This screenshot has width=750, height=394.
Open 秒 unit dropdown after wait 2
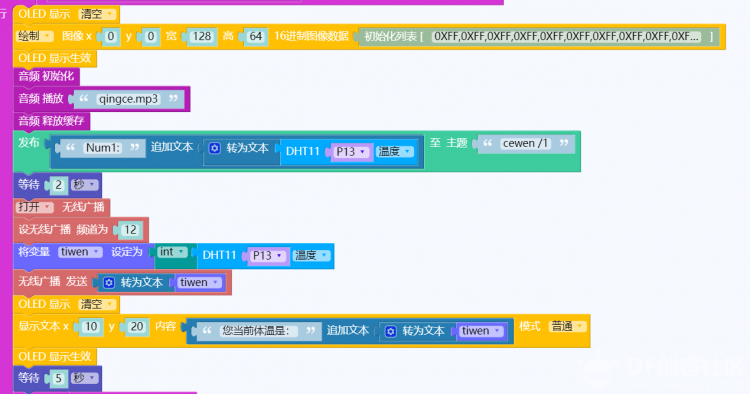(x=84, y=185)
